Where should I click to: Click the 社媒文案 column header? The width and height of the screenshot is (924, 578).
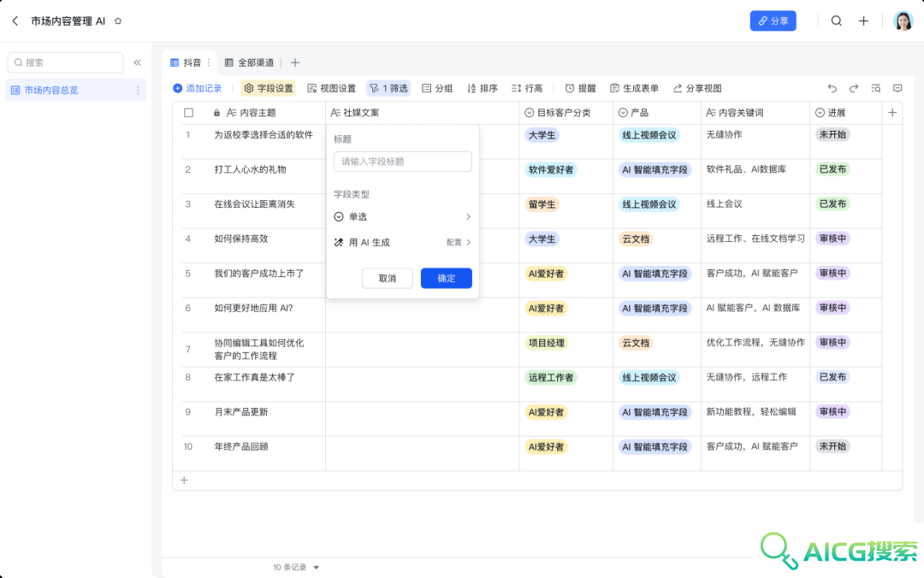pyautogui.click(x=423, y=113)
